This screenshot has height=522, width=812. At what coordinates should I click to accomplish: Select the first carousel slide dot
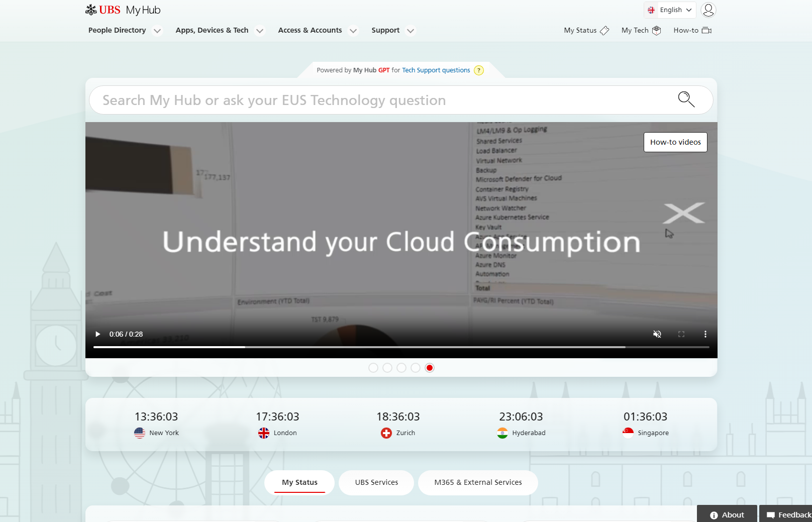pos(373,368)
